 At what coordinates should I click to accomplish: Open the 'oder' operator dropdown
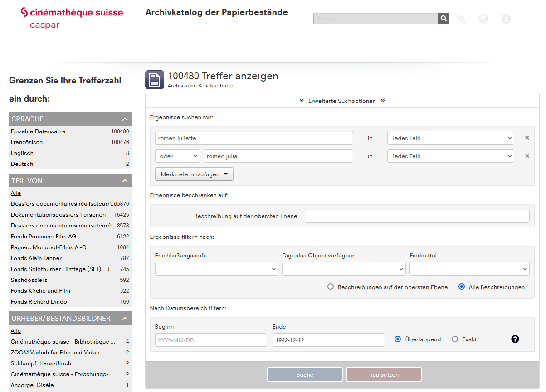pyautogui.click(x=177, y=156)
